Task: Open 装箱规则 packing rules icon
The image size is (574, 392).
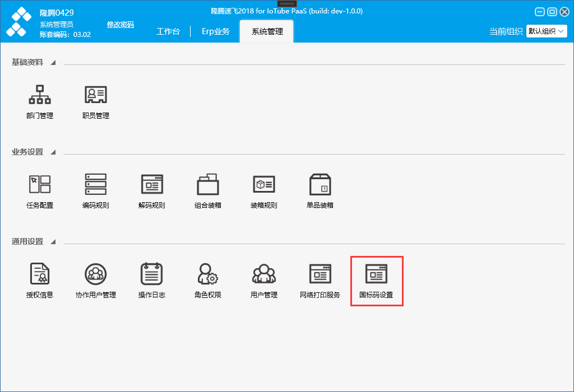Action: [x=264, y=184]
